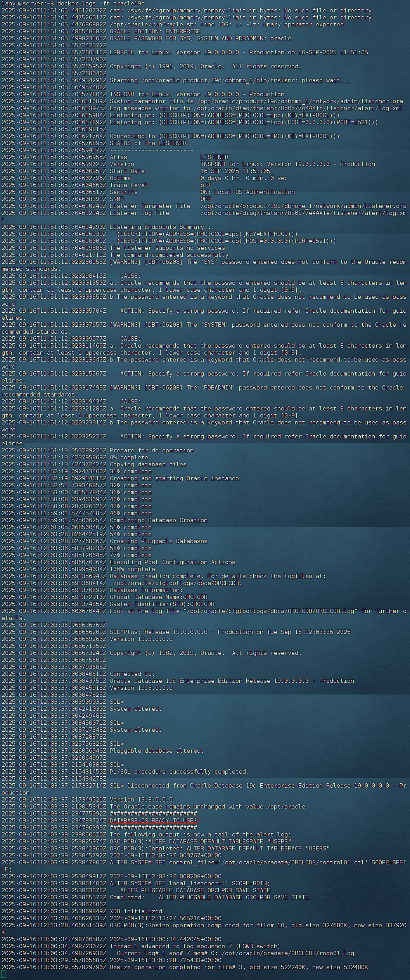
Task: Click 'PL/SQL procedure successfully completed.'
Action: point(180,772)
